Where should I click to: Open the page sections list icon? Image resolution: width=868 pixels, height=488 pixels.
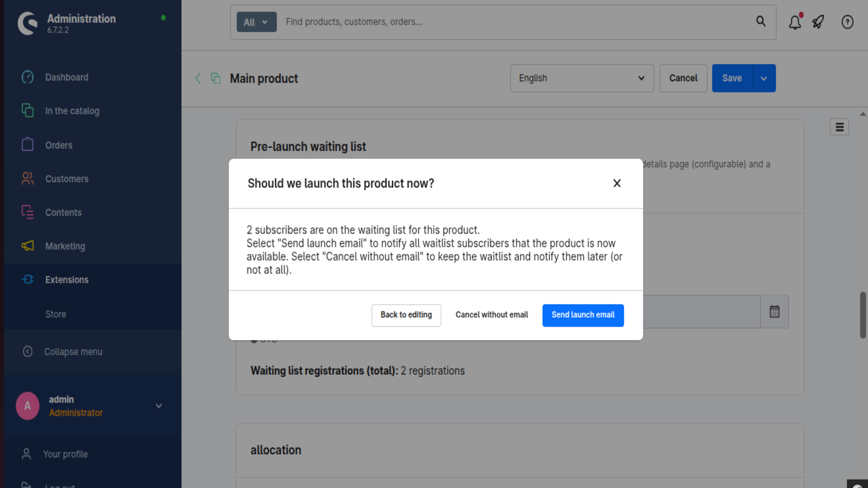tap(839, 127)
